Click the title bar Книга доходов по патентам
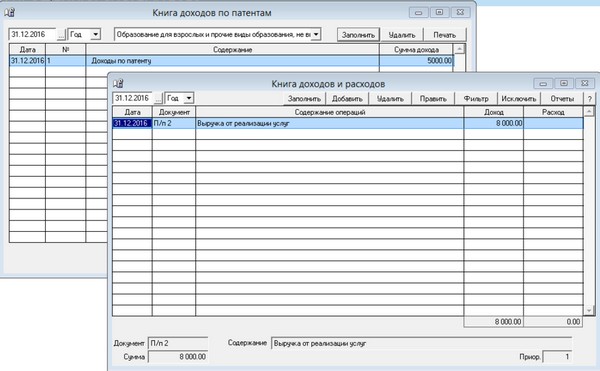The image size is (600, 371). (x=212, y=13)
